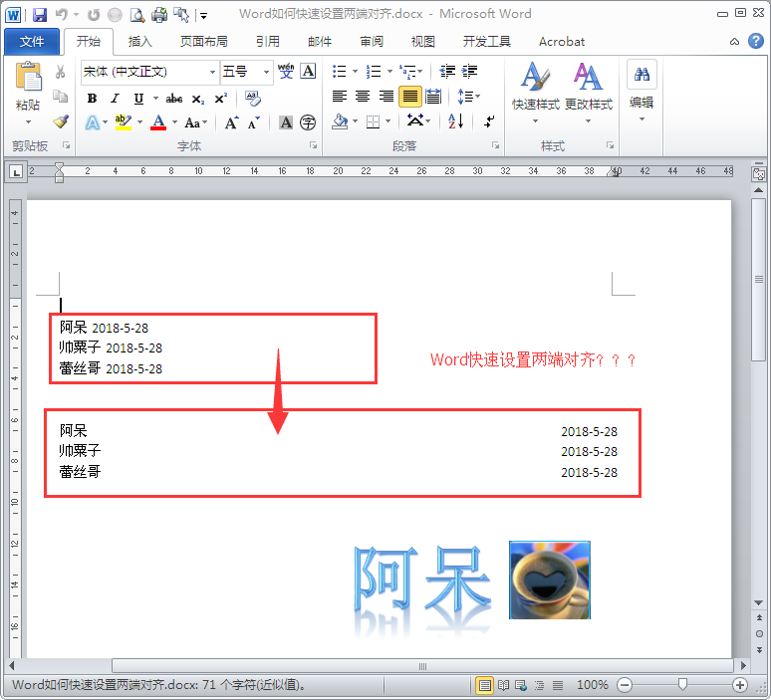
Task: Click the Character Border A icon
Action: [309, 72]
